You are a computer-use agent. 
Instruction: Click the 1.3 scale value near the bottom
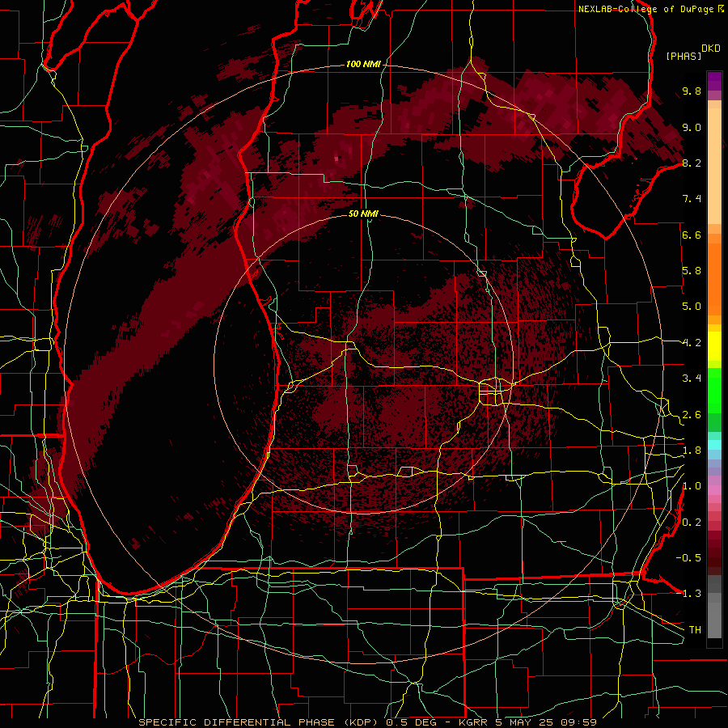pos(692,594)
